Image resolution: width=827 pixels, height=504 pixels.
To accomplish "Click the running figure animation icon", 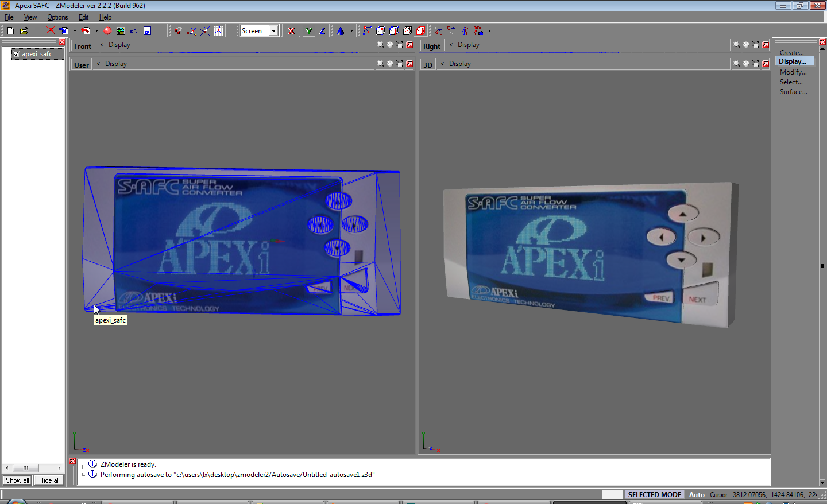I will (465, 30).
